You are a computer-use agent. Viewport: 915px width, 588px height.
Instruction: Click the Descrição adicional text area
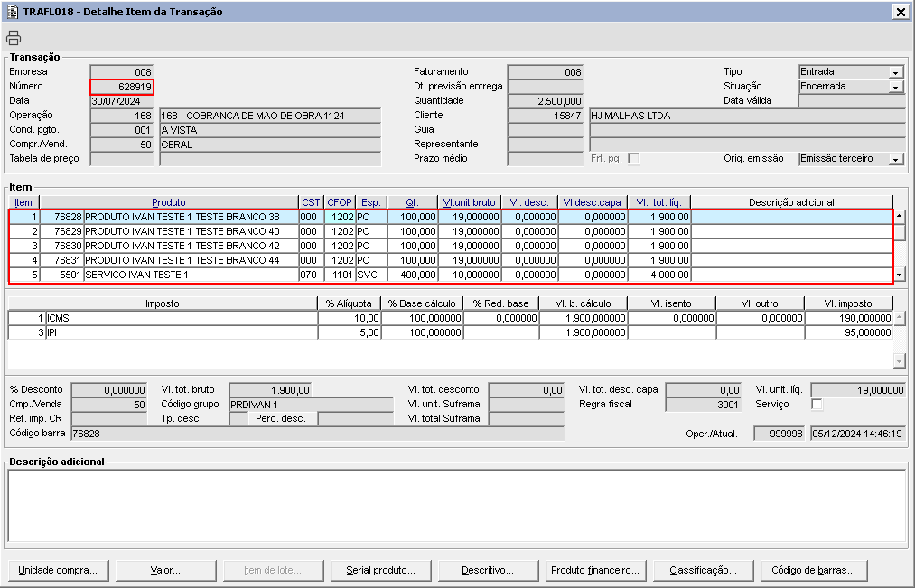(456, 507)
